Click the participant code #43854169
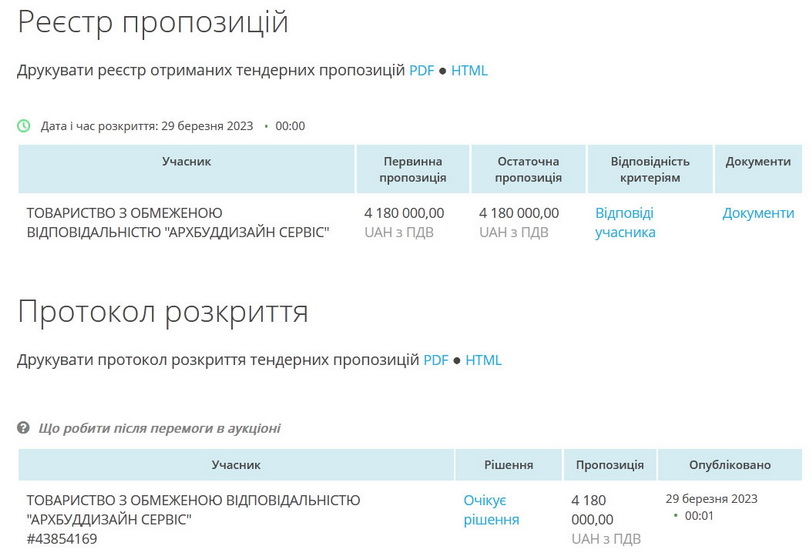 [62, 540]
